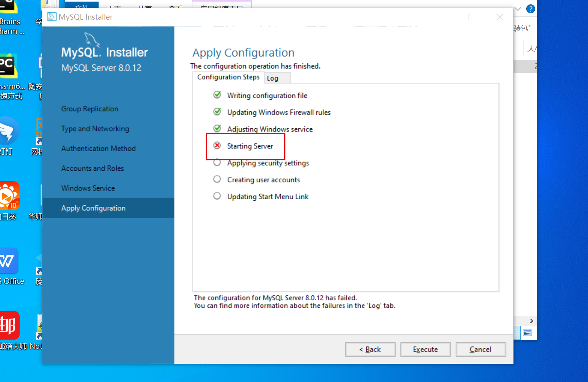The image size is (588, 382).
Task: Go to Group Replication step in the sidebar
Action: pyautogui.click(x=90, y=109)
